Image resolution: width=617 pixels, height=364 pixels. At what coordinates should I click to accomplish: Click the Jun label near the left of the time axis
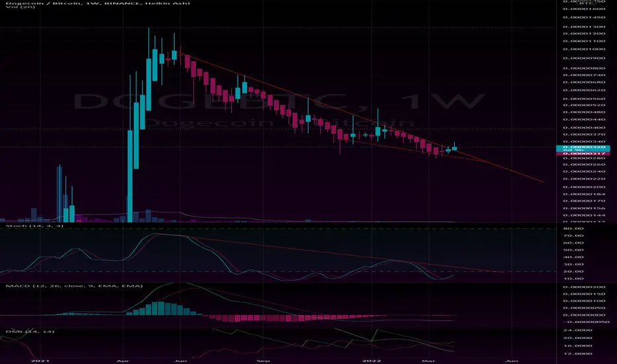coord(180,361)
